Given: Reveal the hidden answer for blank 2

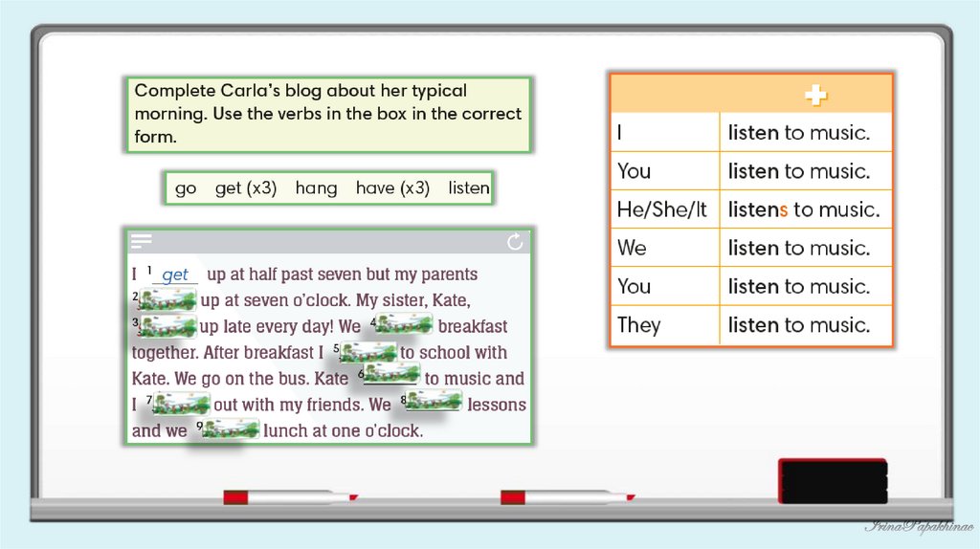Looking at the screenshot, I should pyautogui.click(x=167, y=300).
